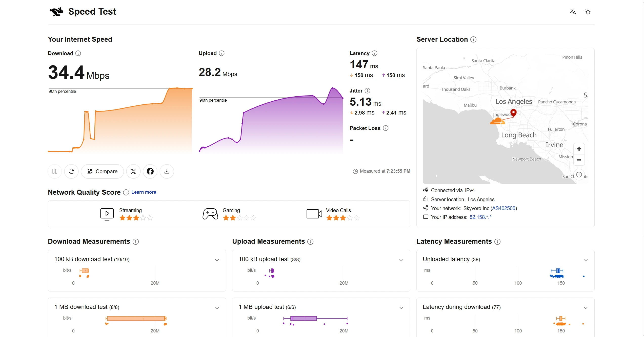Screen dimensions: 644x337
Task: Expand 100 kB upload test details
Action: click(x=401, y=260)
